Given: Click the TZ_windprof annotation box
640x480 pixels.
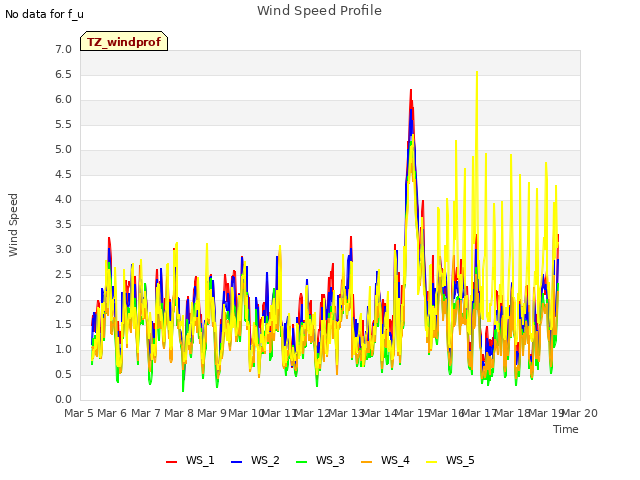Looking at the screenshot, I should 124,41.
